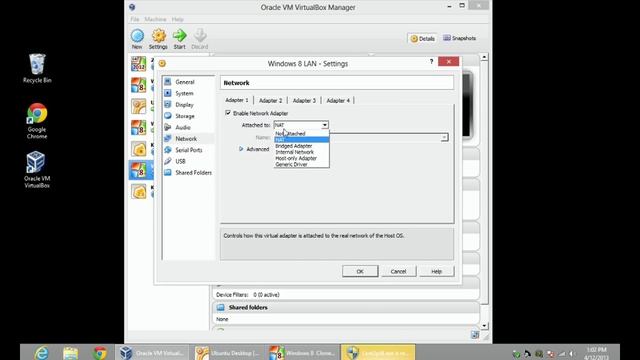Screen dimensions: 640x360
Task: Open the Serial Ports settings category
Action: (188, 150)
